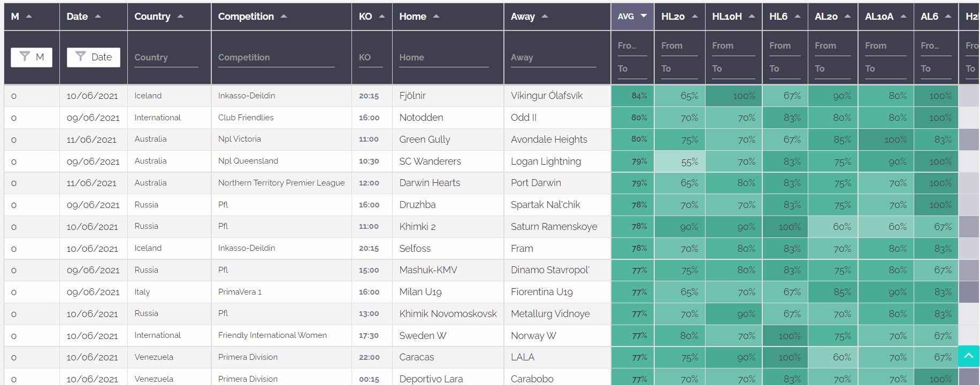Click the scroll-to-top chevron button
Image resolution: width=980 pixels, height=385 pixels.
pyautogui.click(x=968, y=356)
